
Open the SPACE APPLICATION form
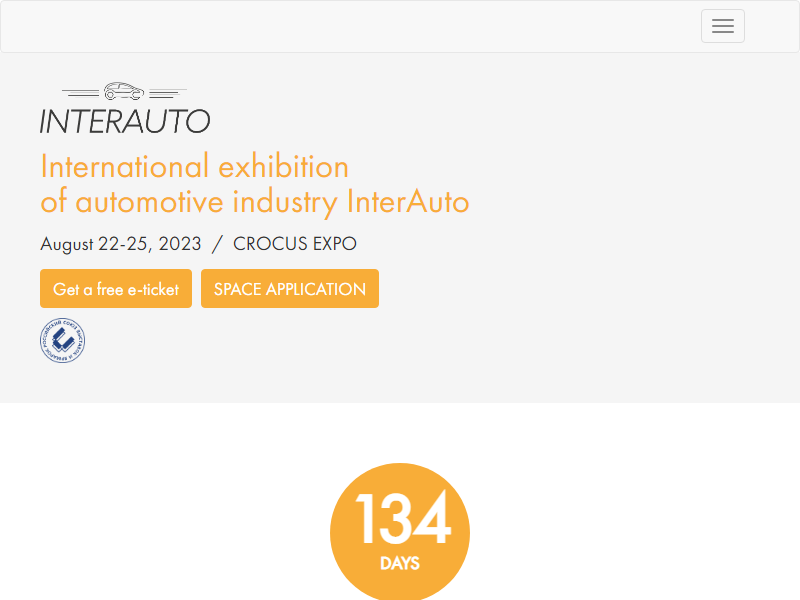[290, 289]
